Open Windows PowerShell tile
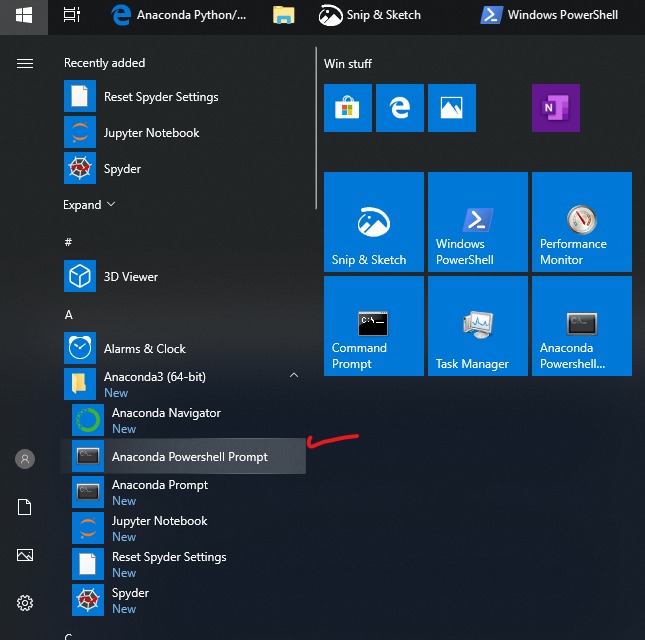Screen dimensions: 645x640 coord(478,222)
